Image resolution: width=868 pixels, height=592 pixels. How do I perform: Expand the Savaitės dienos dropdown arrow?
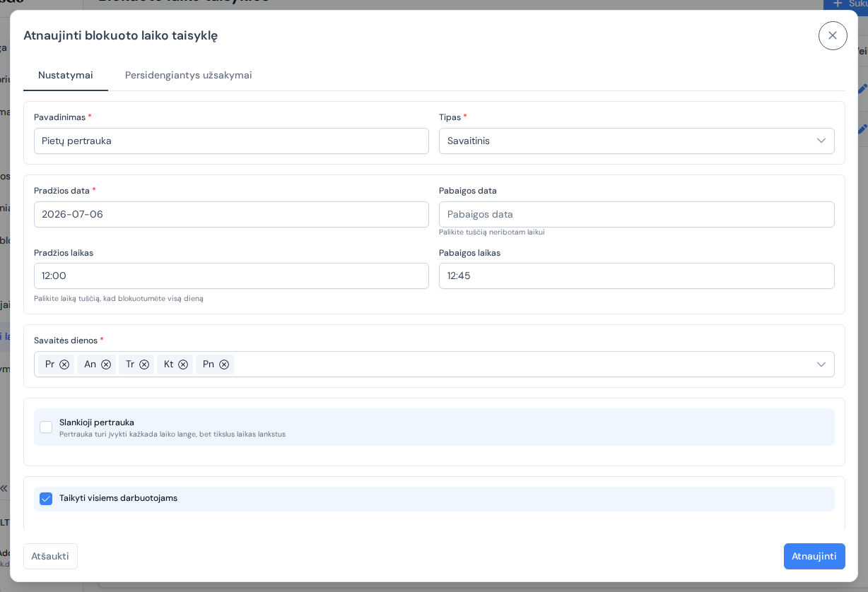click(821, 365)
